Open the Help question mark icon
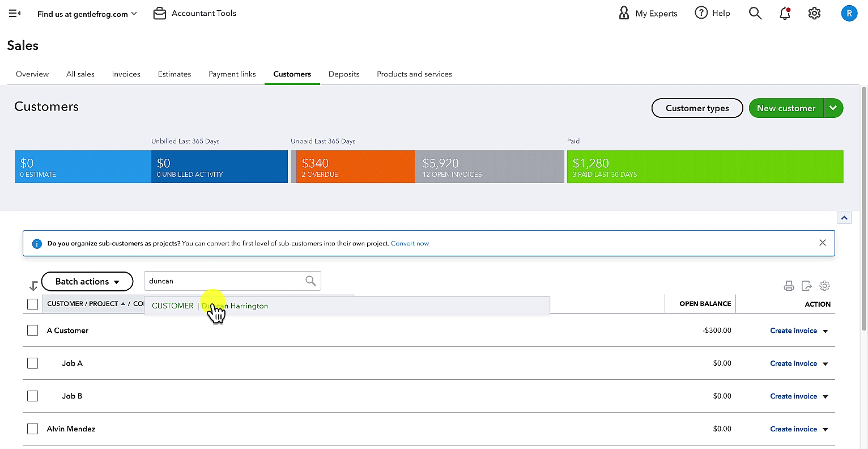This screenshot has height=449, width=868. (x=701, y=12)
